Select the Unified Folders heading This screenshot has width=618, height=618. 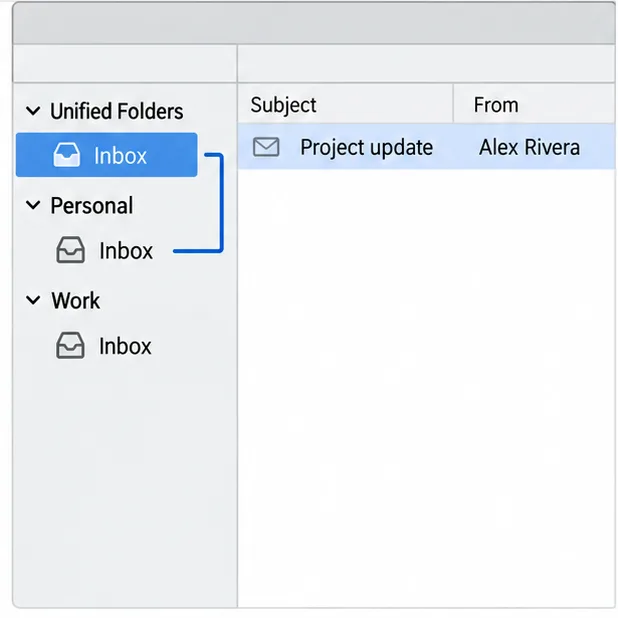tap(117, 111)
